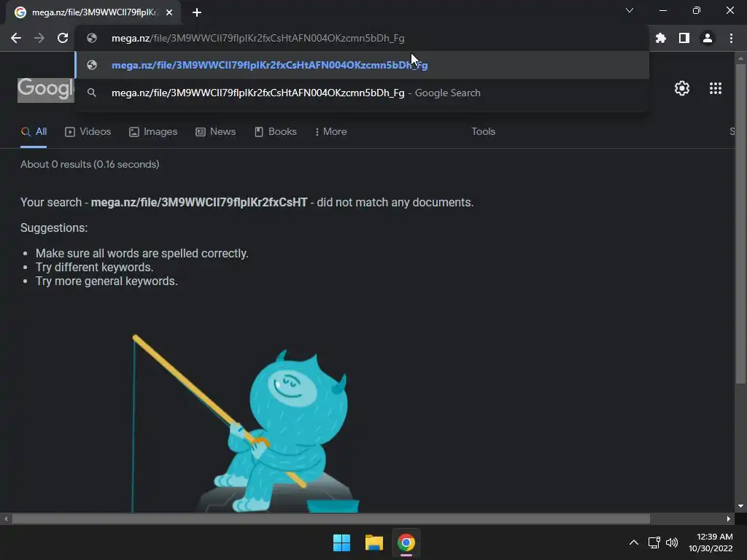The image size is (747, 560).
Task: Click the scroll right arrow
Action: coord(729,518)
